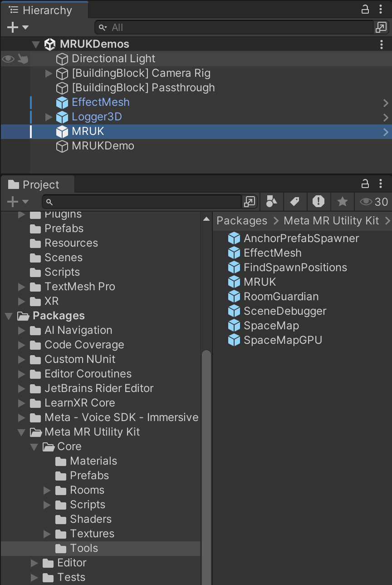The height and width of the screenshot is (585, 392).
Task: Click the favorites star in Project toolbar
Action: [343, 202]
